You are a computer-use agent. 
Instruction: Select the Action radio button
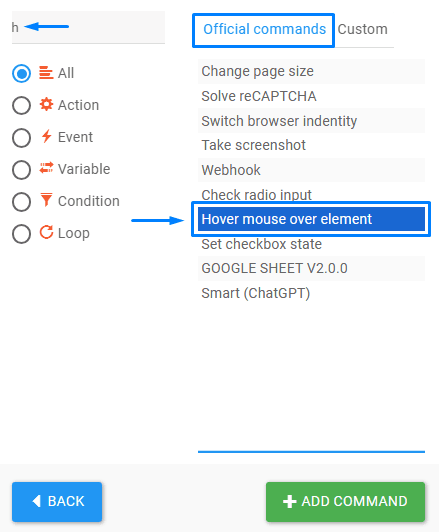coord(21,105)
